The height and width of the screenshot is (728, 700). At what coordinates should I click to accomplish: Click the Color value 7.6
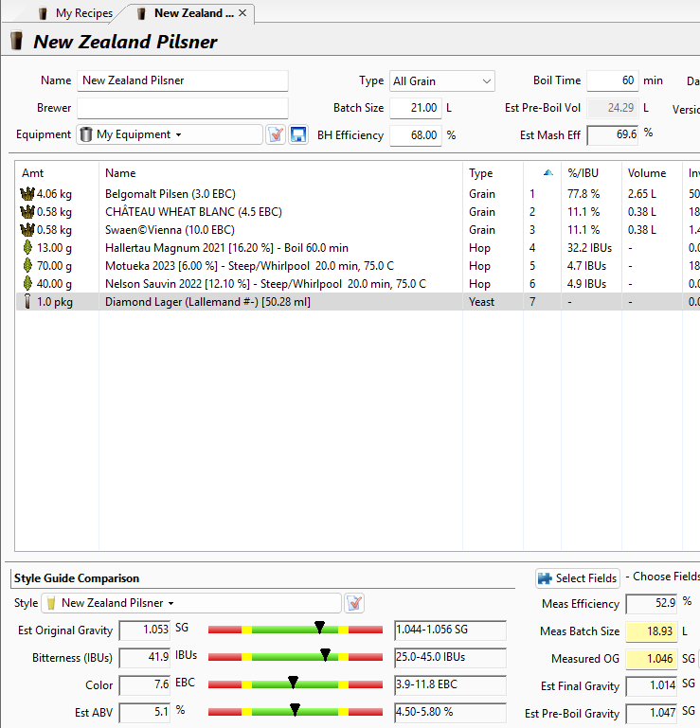click(145, 684)
